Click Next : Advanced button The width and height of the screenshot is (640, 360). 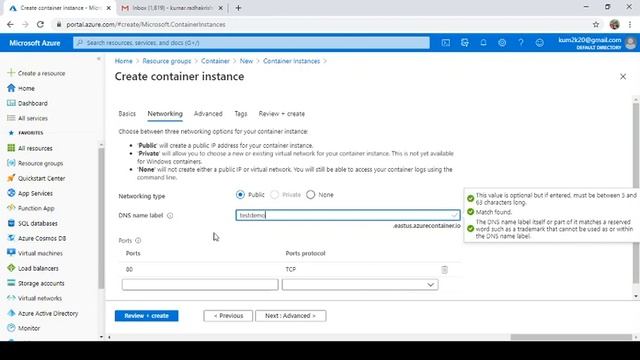point(291,316)
